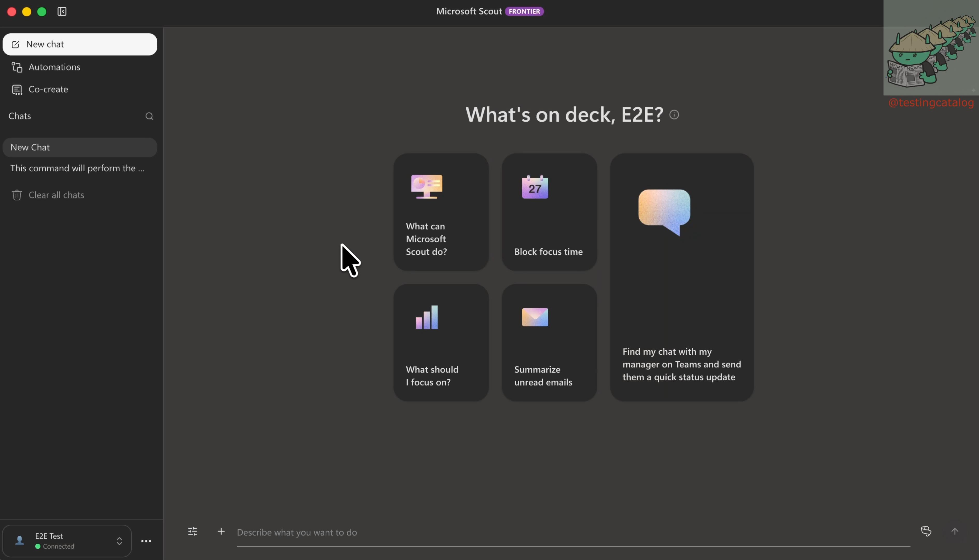Choose 'Summarize unread emails' card
The width and height of the screenshot is (979, 560).
tap(549, 343)
